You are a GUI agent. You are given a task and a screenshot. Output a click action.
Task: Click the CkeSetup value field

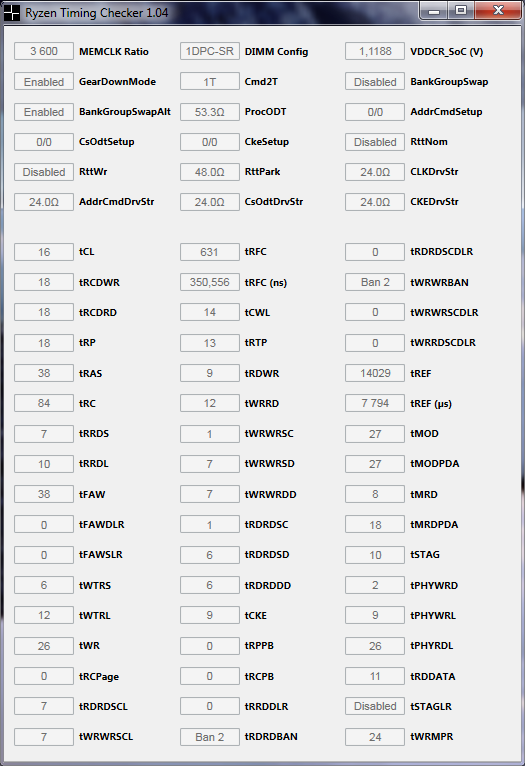(x=210, y=142)
